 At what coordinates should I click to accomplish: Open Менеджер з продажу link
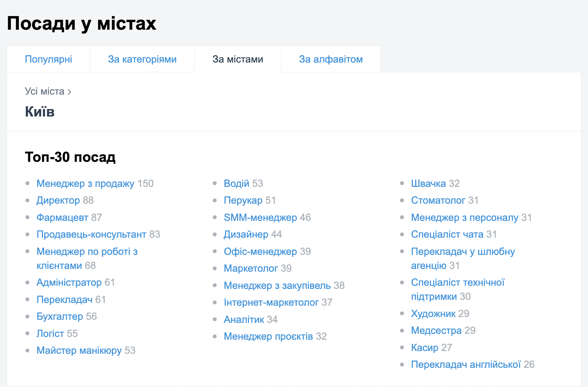coord(85,183)
